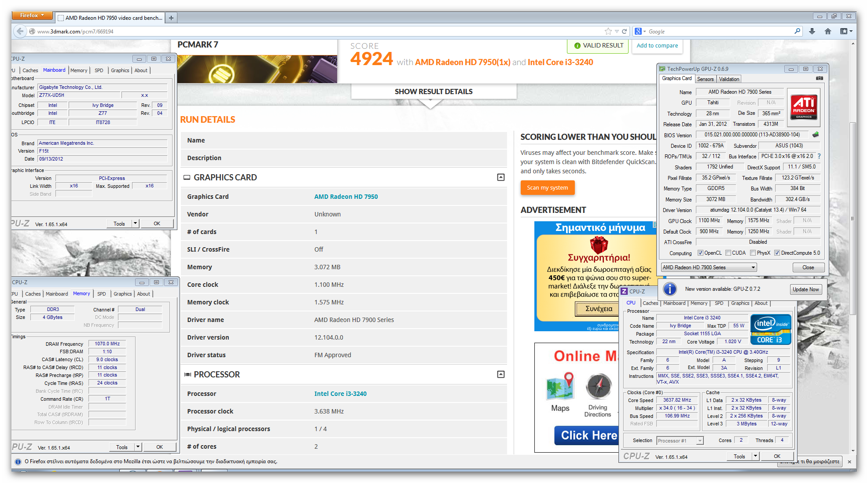Click OK in CPU-Z Mainboard window
Viewport: 868px width, 483px height.
point(157,223)
